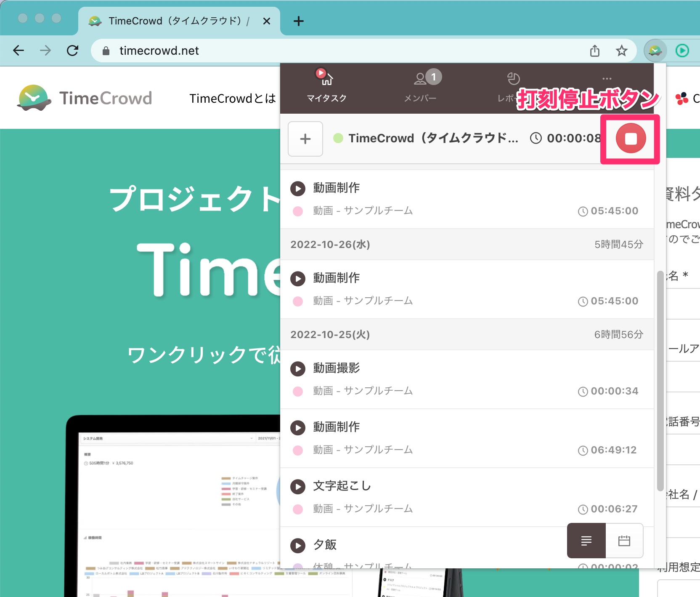Viewport: 700px width, 597px height.
Task: Switch to calendar view in the popup footer
Action: click(x=624, y=541)
